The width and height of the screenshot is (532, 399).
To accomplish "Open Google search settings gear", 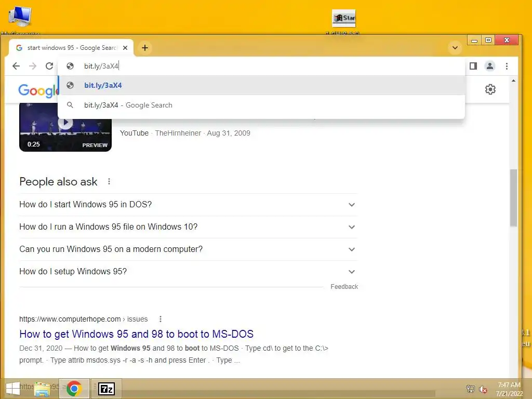I will tap(490, 89).
